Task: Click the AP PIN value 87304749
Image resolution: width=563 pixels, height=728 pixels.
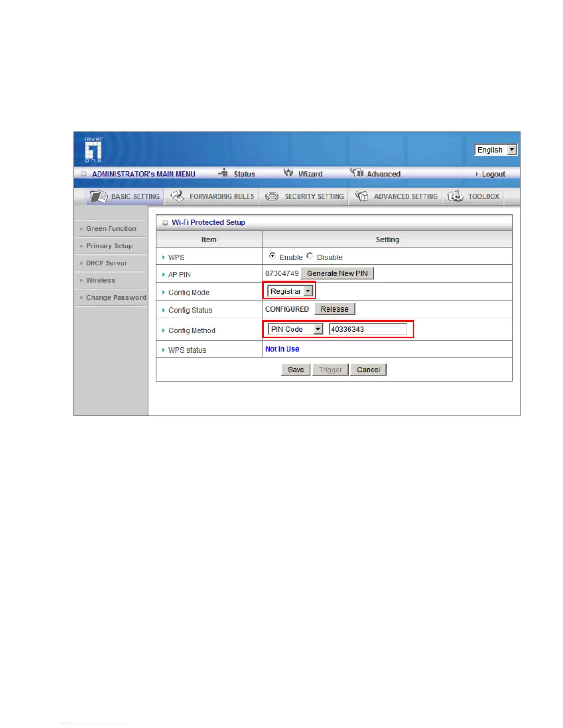Action: 282,273
